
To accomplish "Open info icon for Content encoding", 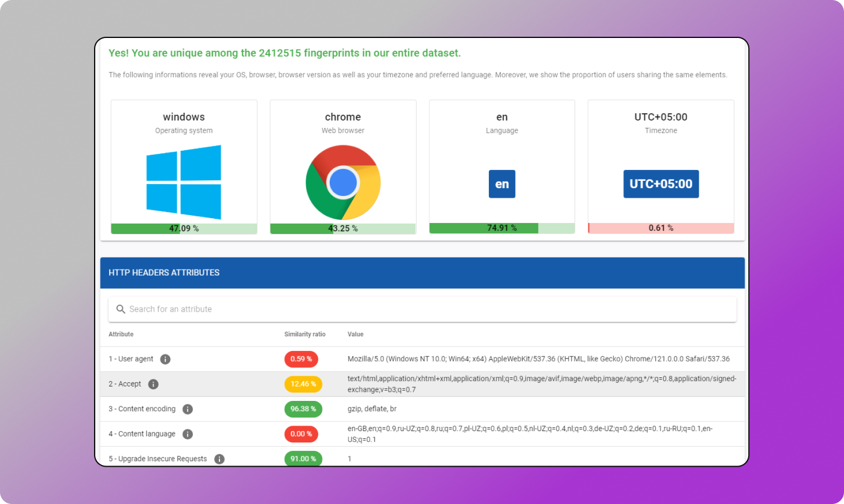I will pyautogui.click(x=187, y=409).
